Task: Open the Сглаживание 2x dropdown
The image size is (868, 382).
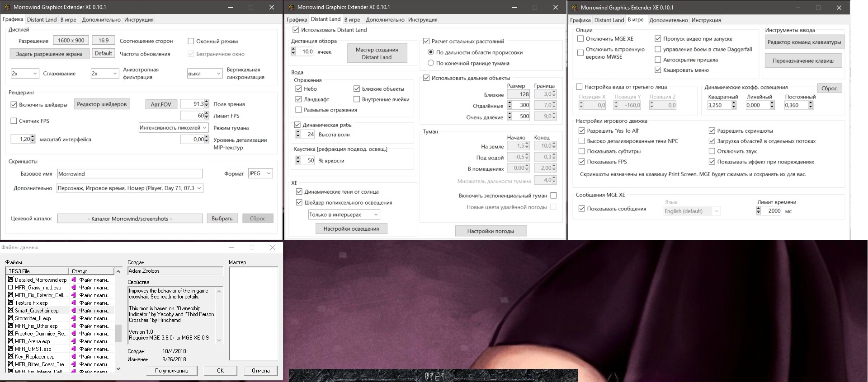Action: pyautogui.click(x=25, y=74)
